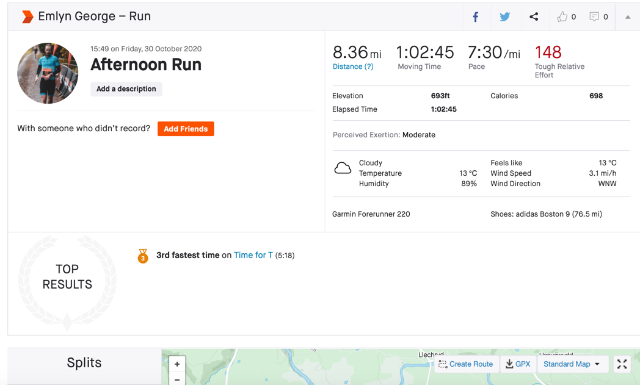Open comments with the speech bubble icon

[594, 17]
